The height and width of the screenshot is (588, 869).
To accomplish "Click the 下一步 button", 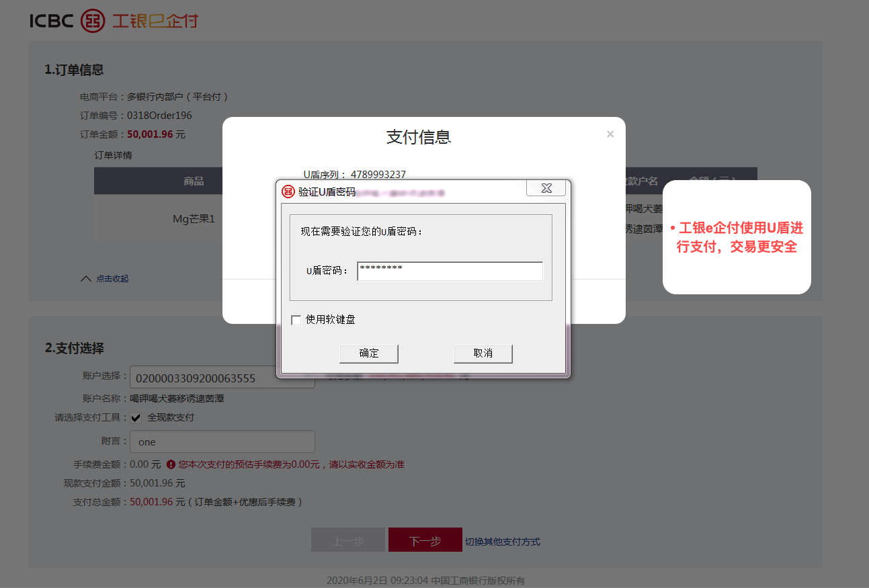I will (425, 540).
